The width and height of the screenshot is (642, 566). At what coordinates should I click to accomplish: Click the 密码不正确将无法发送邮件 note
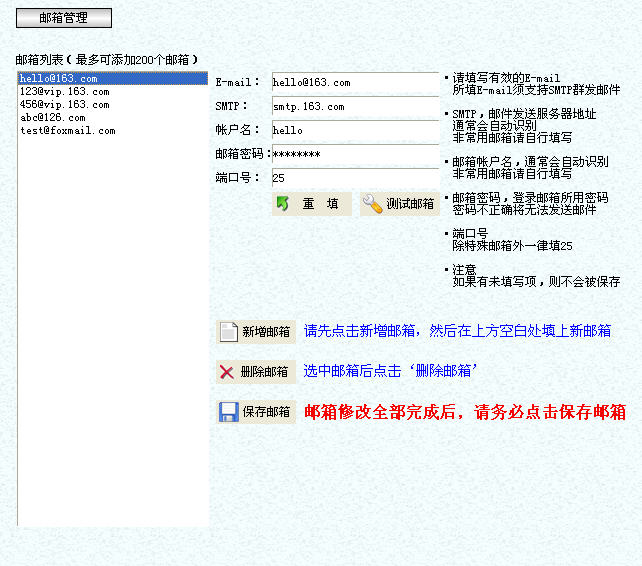pos(524,210)
